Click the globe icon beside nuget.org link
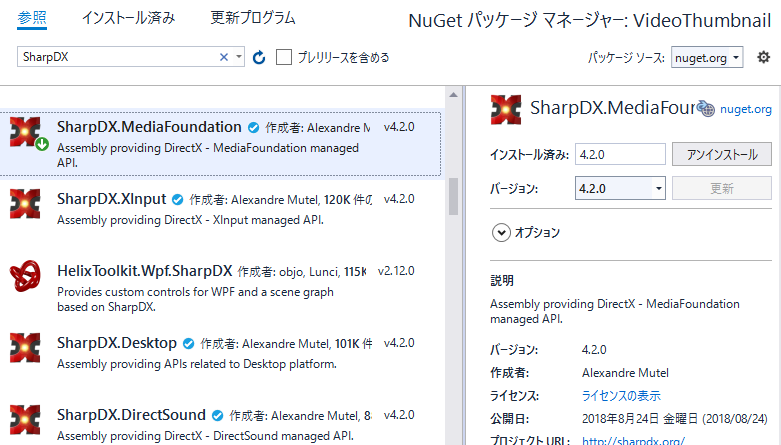This screenshot has width=781, height=445. (705, 108)
